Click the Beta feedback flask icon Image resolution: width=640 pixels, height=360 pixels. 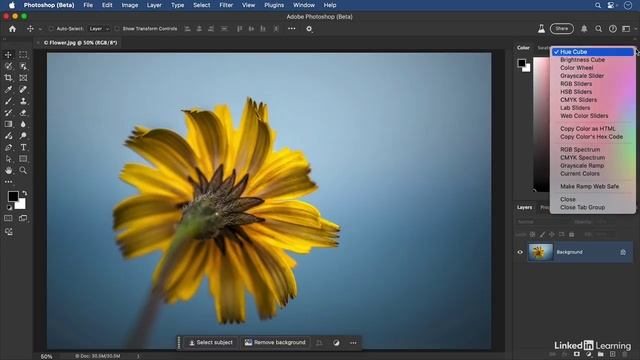click(x=541, y=29)
